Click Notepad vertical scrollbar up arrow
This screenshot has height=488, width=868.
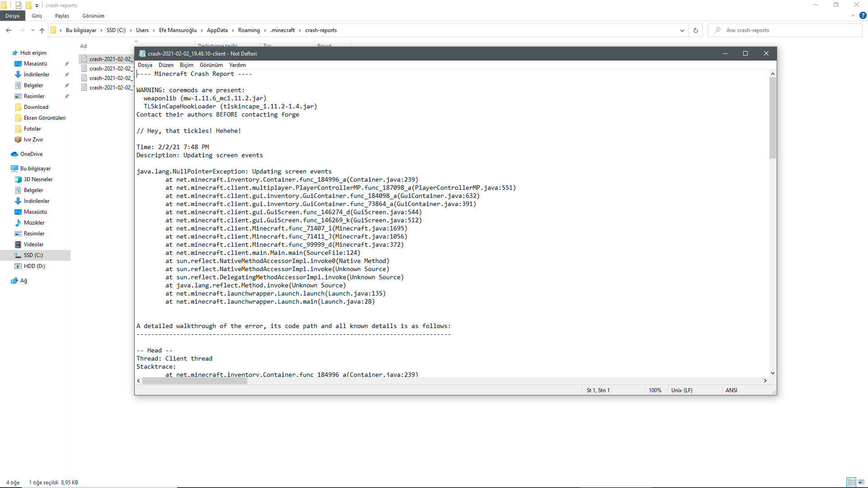[x=773, y=74]
